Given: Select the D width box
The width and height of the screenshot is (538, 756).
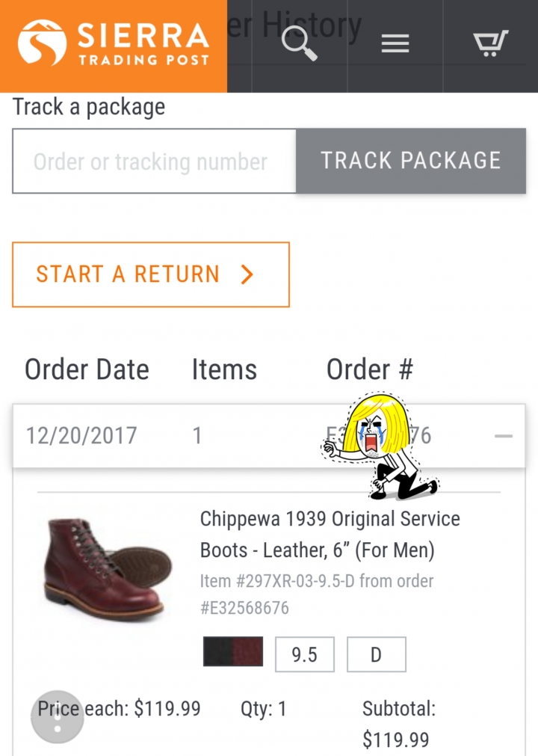Looking at the screenshot, I should [376, 654].
